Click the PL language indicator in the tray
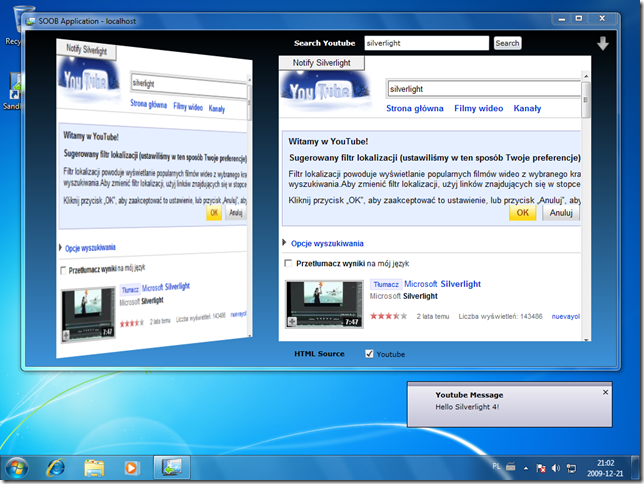This screenshot has width=644, height=484. tap(496, 466)
